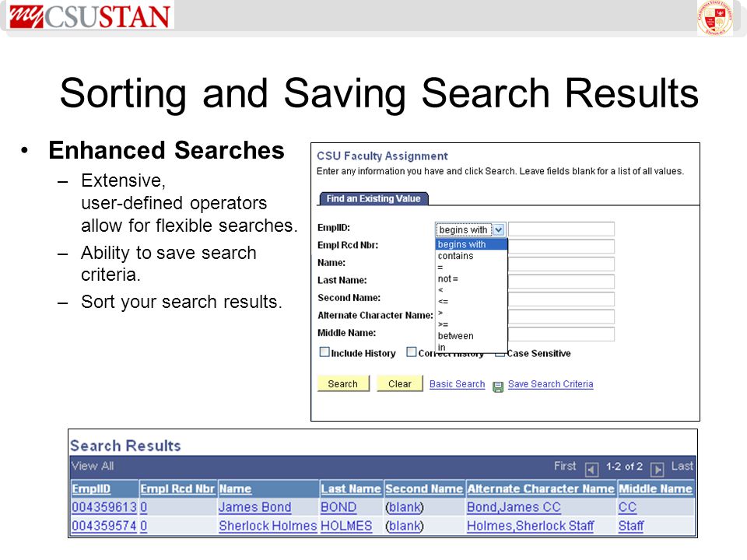Click '1-2 of 2' results count text

(624, 466)
